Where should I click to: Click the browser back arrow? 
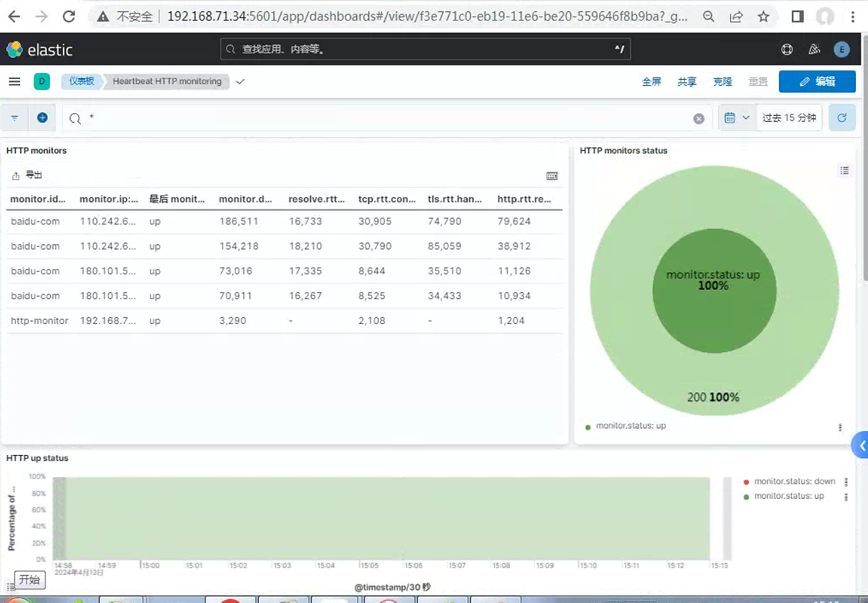[x=13, y=16]
